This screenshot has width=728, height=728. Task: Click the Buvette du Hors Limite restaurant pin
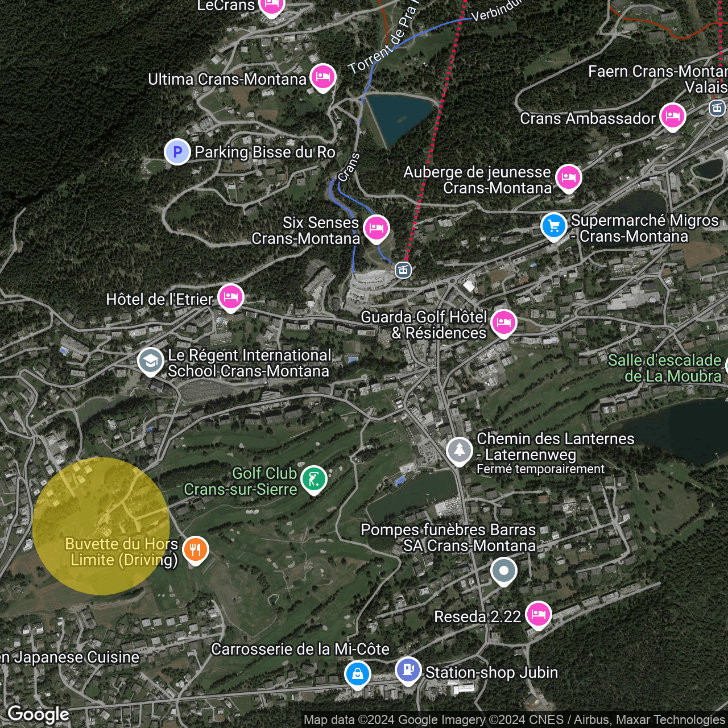click(x=195, y=550)
